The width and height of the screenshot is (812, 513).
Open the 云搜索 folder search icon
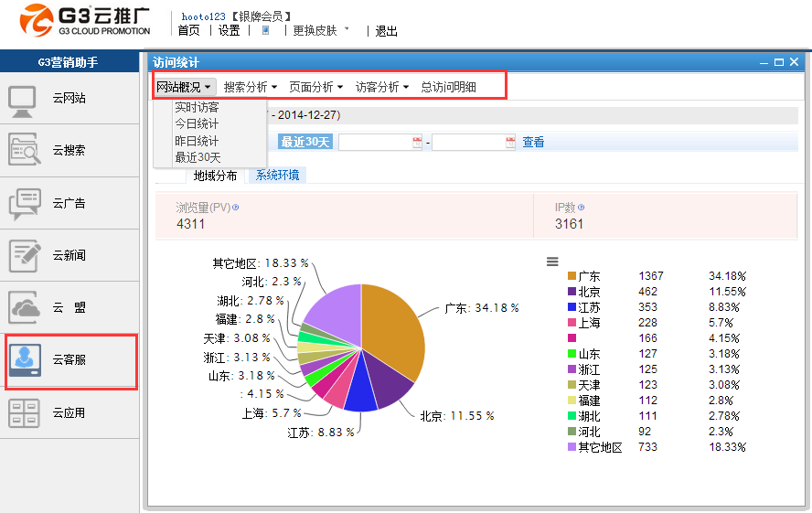[x=25, y=149]
